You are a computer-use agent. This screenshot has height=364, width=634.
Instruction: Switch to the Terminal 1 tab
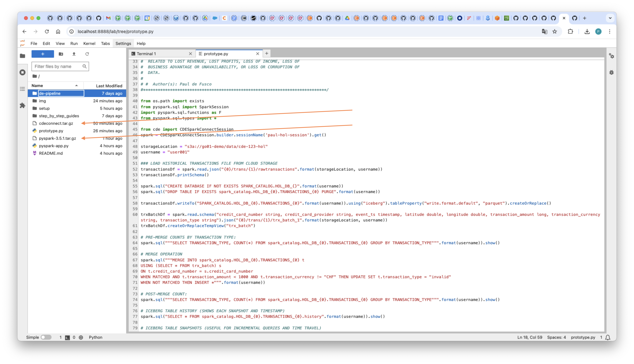146,53
